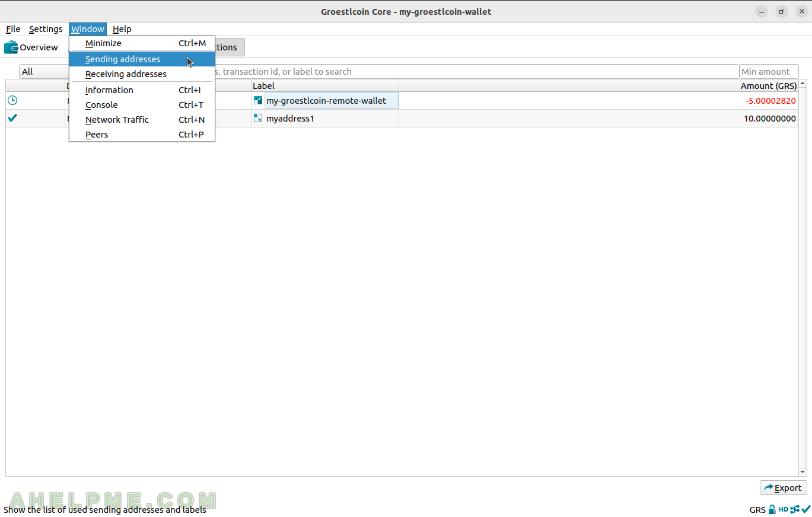Open Information from the Window menu
The image size is (812, 517).
pyautogui.click(x=142, y=90)
